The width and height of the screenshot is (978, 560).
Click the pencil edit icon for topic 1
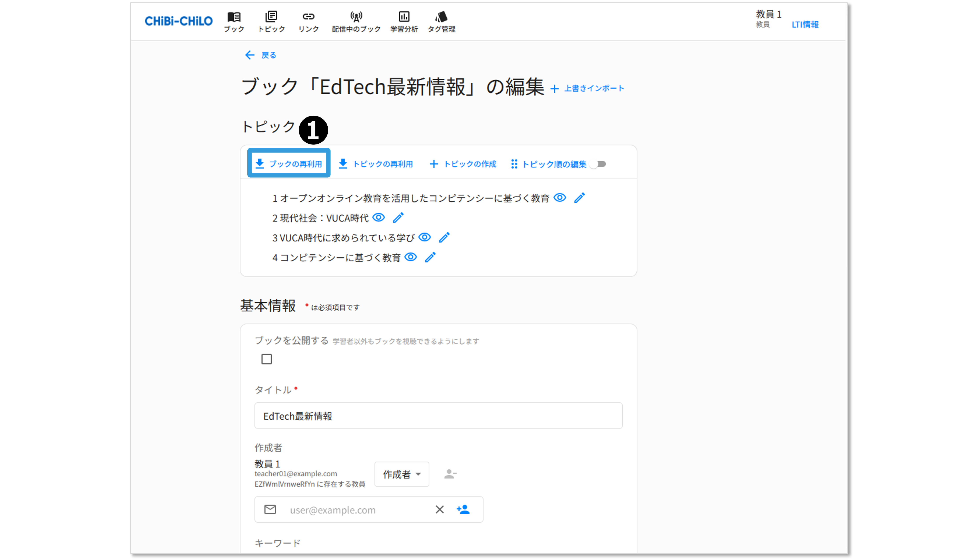pos(579,198)
